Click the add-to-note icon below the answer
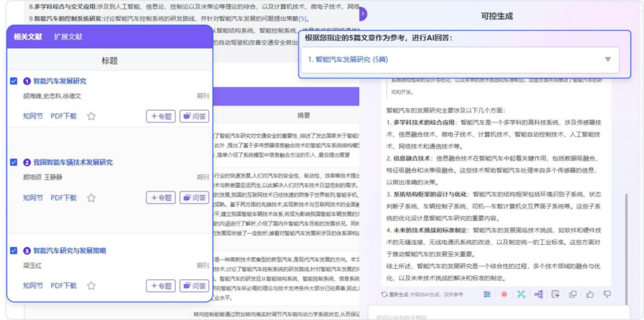Viewport: 644px width, 320px height. [555, 294]
